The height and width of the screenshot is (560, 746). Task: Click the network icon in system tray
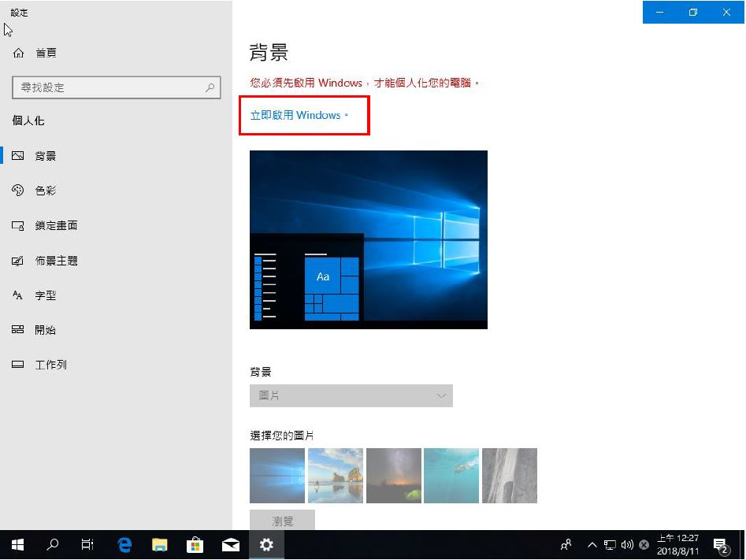[610, 545]
